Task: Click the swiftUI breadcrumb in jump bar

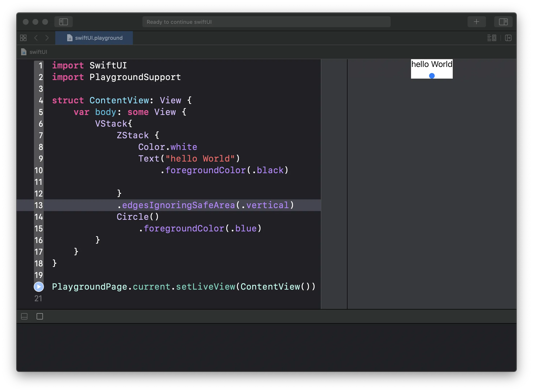Action: pos(38,52)
